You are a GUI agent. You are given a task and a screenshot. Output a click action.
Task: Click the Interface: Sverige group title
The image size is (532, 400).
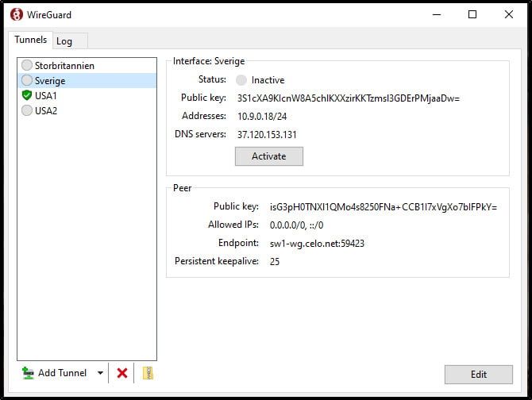tap(209, 61)
